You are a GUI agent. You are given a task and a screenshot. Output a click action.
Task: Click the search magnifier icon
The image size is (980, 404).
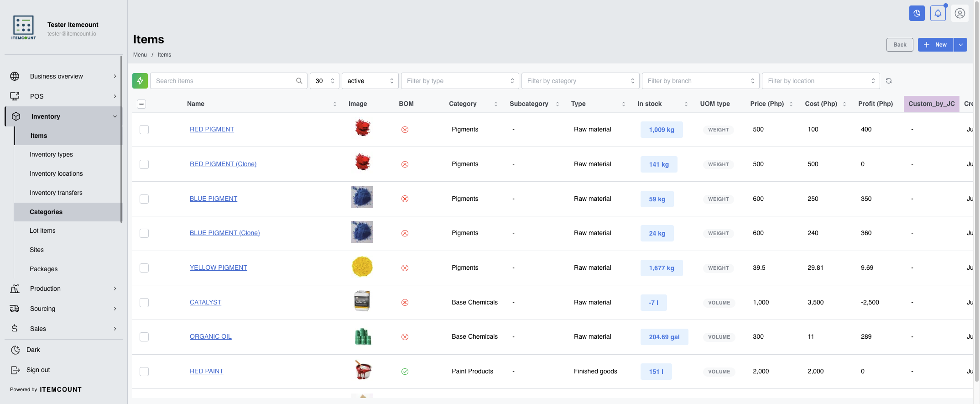pyautogui.click(x=299, y=81)
